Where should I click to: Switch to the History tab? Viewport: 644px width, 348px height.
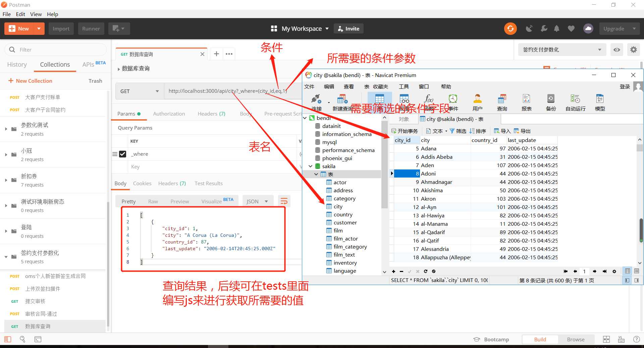pos(17,64)
